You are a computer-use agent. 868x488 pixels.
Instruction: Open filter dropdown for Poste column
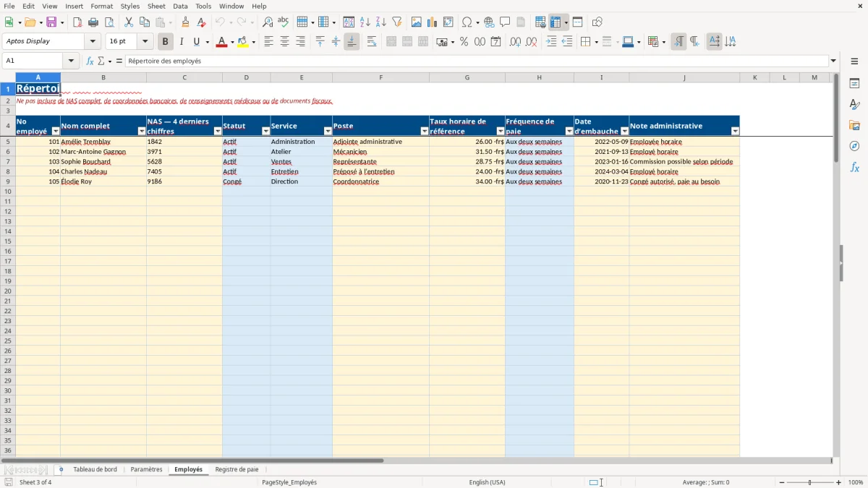pyautogui.click(x=425, y=132)
